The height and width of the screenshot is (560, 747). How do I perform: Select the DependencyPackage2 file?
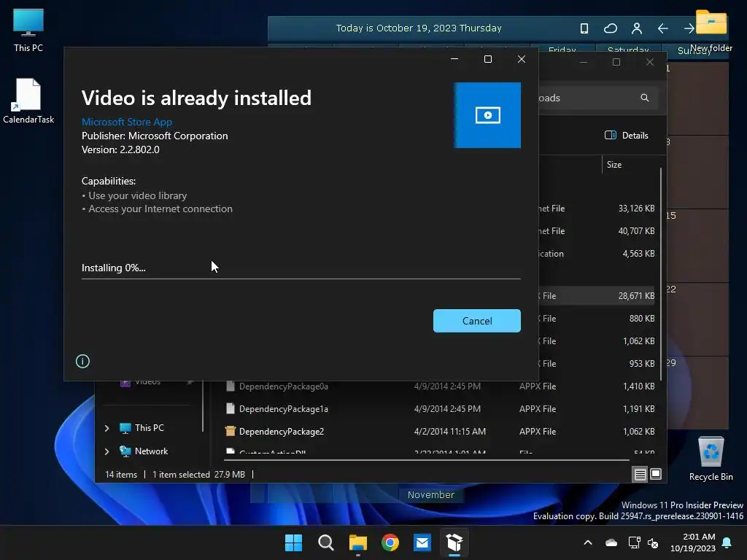click(281, 432)
